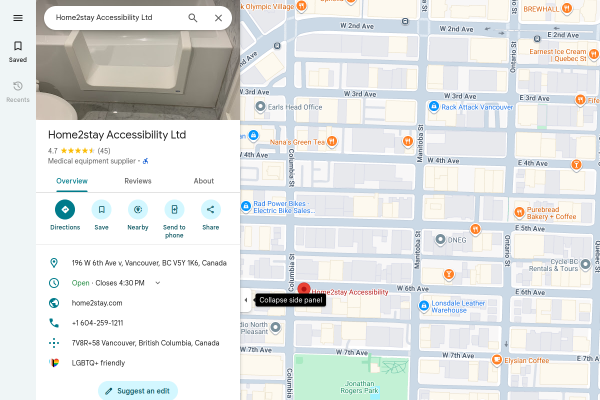Open Saved places in sidebar

click(x=18, y=51)
